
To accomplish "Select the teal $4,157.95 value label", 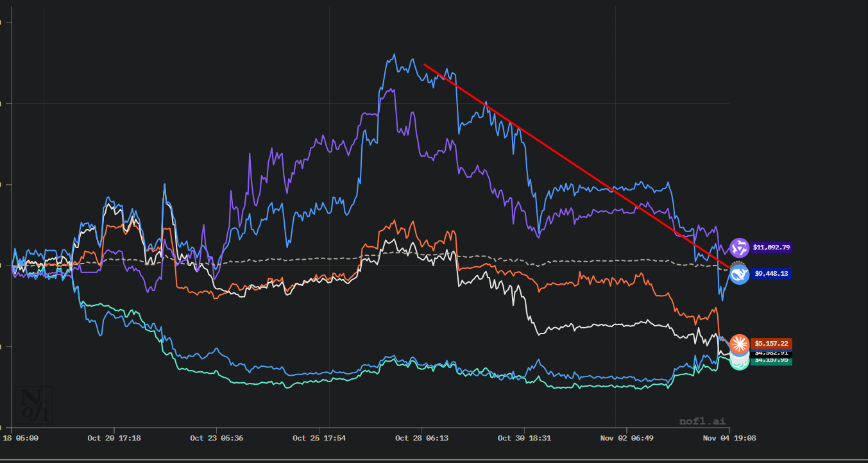I will point(772,361).
